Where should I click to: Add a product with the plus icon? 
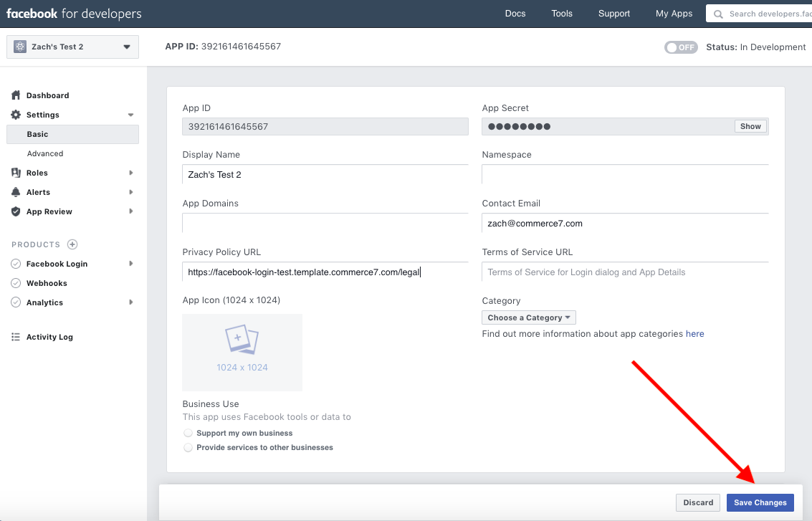[72, 244]
